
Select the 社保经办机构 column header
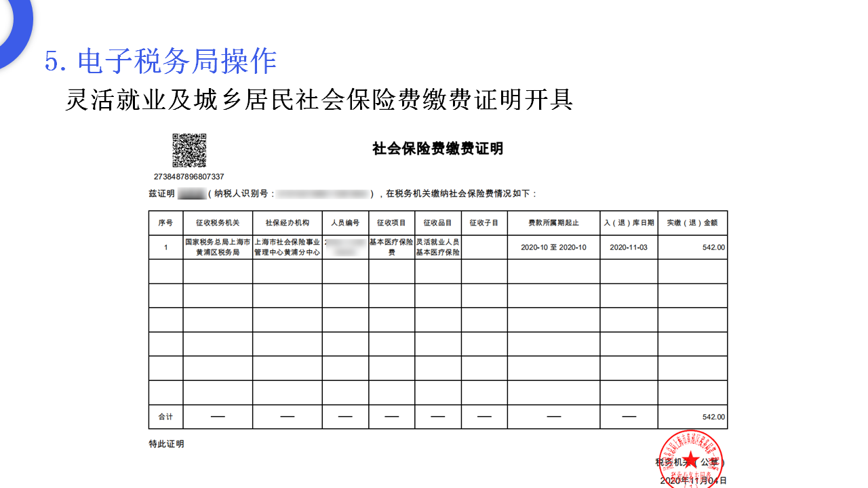(287, 223)
